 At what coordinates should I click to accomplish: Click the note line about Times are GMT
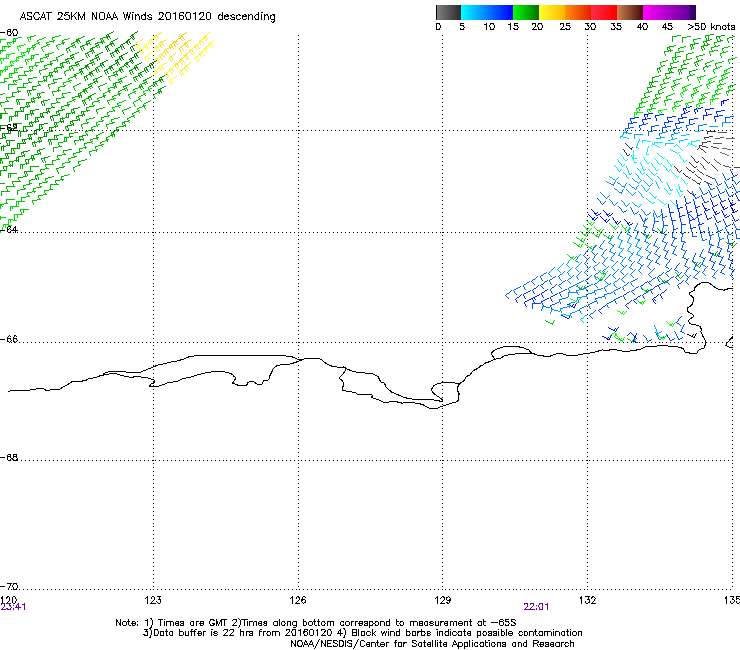pos(316,623)
